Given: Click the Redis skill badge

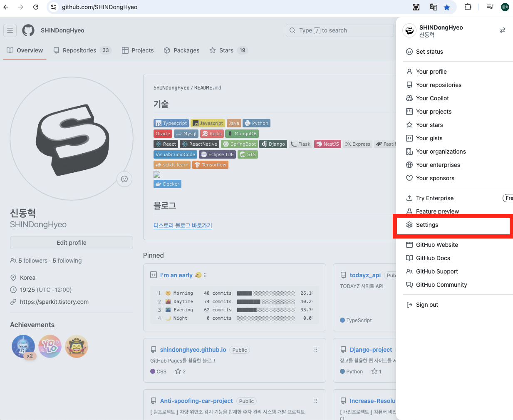Looking at the screenshot, I should (212, 134).
